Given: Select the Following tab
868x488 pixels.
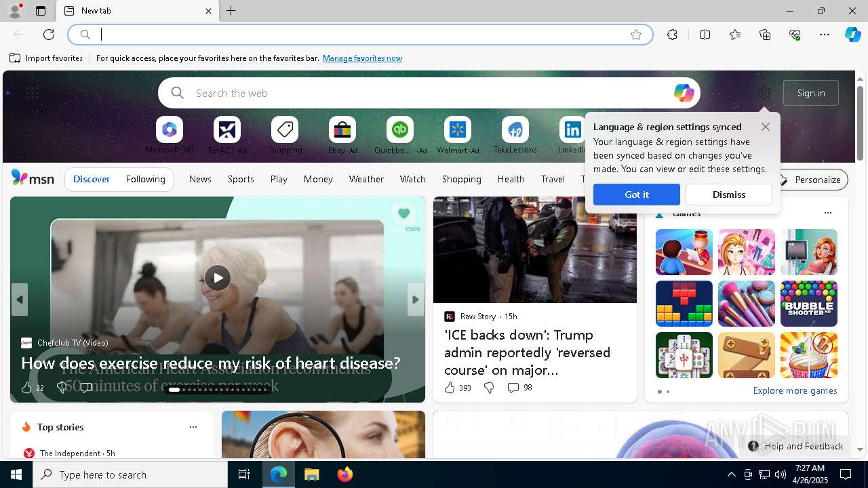Looking at the screenshot, I should tap(146, 180).
